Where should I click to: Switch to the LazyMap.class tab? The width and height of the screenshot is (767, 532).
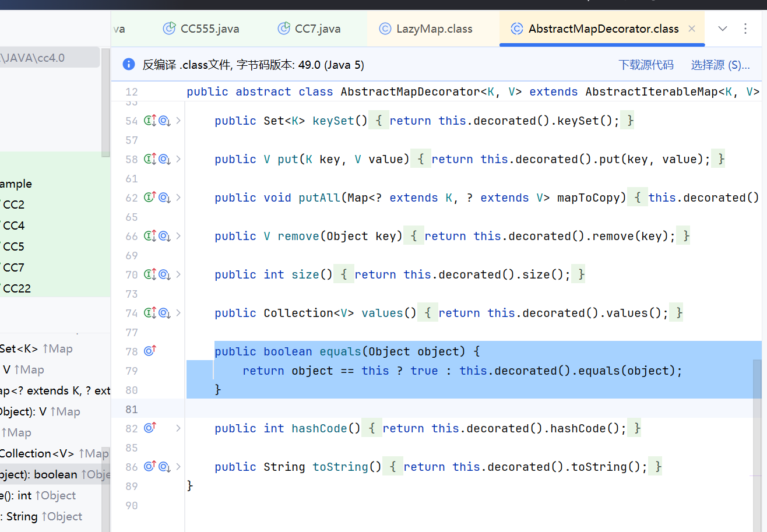pyautogui.click(x=433, y=29)
